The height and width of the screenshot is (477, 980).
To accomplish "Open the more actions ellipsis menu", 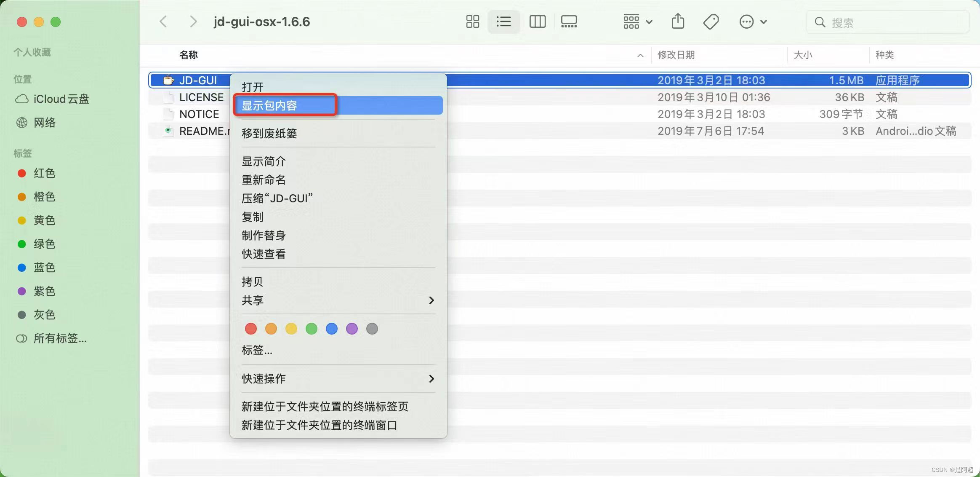I will tap(753, 21).
